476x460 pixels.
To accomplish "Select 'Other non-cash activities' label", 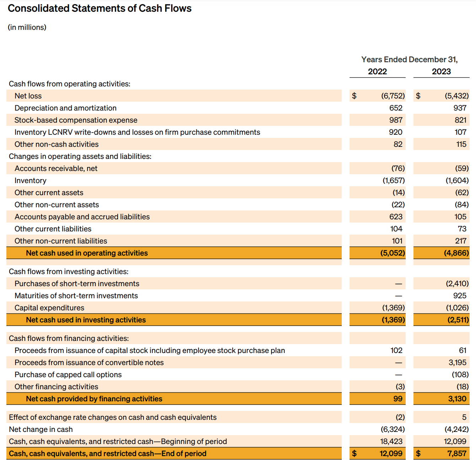I will (56, 144).
